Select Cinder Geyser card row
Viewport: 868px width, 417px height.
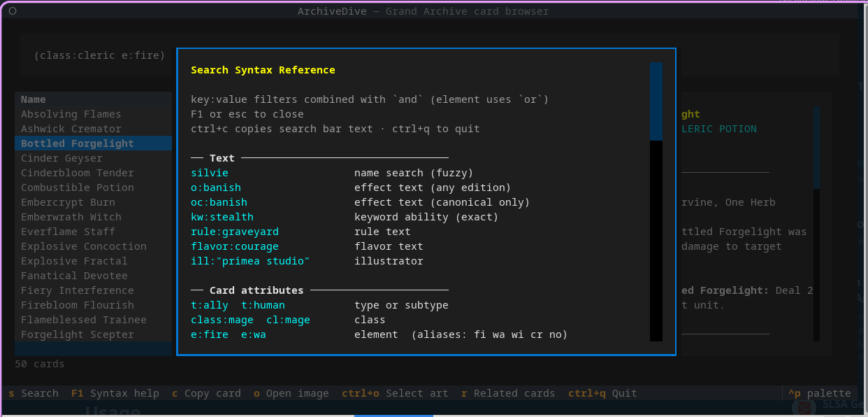[93, 158]
